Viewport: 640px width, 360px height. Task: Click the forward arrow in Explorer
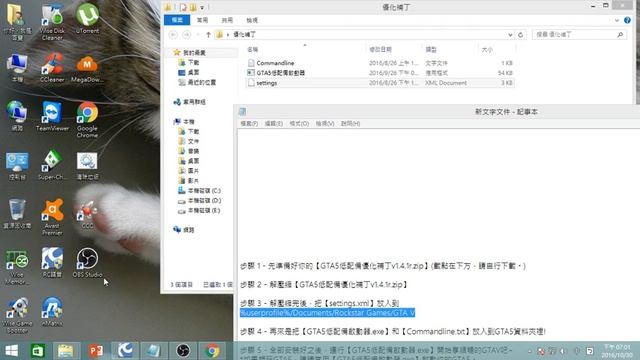[187, 35]
